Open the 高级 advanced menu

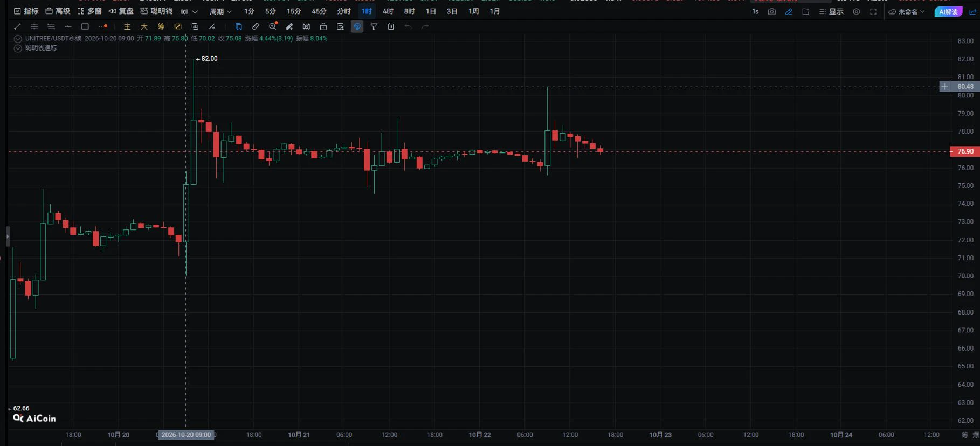click(58, 11)
